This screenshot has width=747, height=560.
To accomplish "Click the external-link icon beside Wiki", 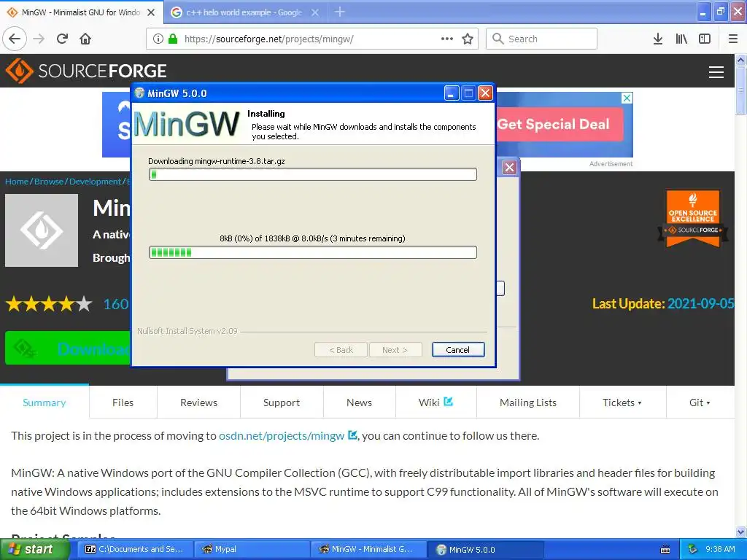I will [449, 402].
